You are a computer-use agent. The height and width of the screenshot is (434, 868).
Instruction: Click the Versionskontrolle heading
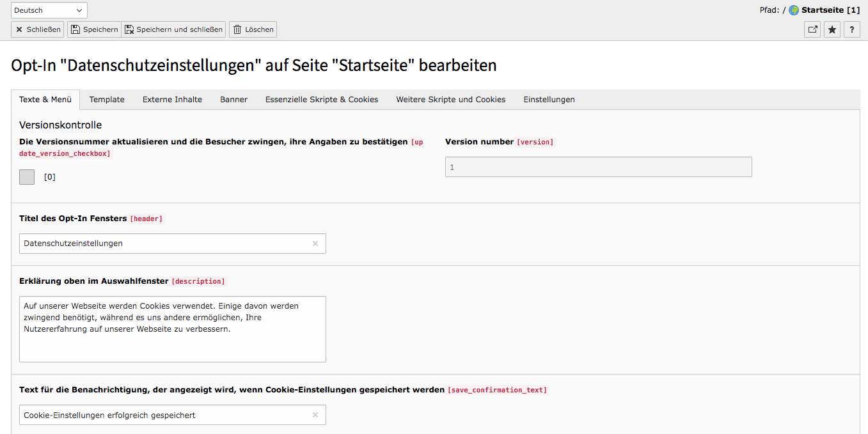[61, 125]
